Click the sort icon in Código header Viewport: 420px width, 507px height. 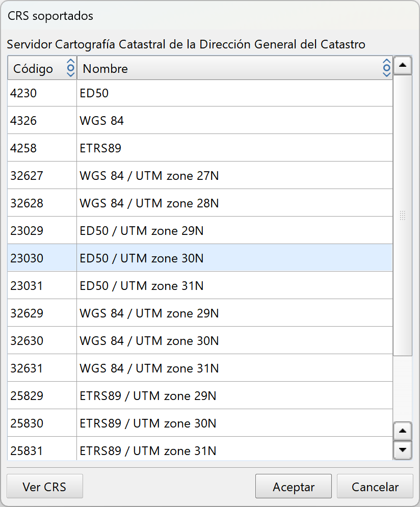click(x=71, y=68)
